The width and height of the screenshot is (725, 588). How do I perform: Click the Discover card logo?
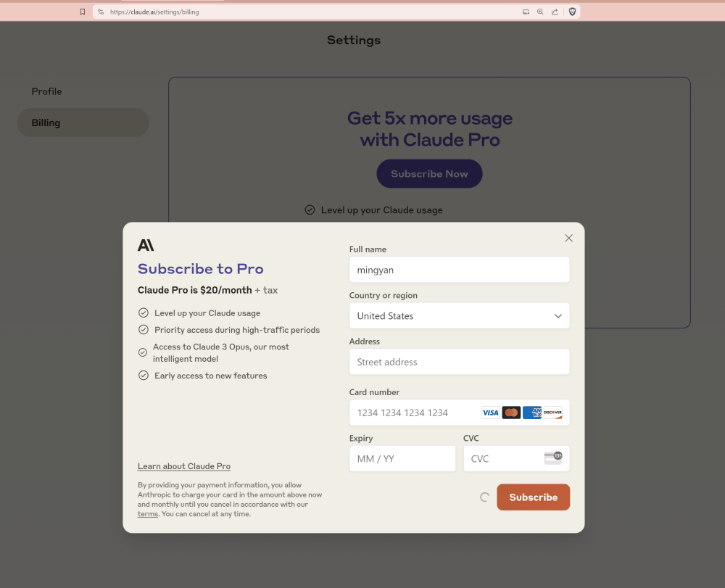[552, 413]
